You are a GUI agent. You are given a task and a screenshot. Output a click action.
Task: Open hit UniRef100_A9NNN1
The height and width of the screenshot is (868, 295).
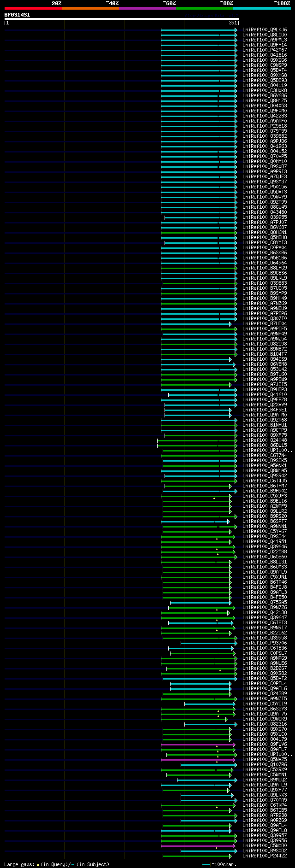(x=265, y=526)
